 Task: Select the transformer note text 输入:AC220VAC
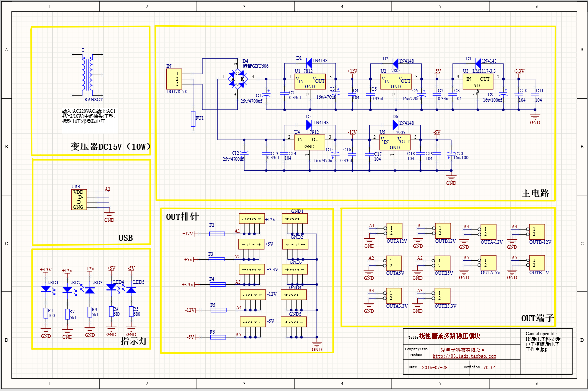click(x=89, y=116)
